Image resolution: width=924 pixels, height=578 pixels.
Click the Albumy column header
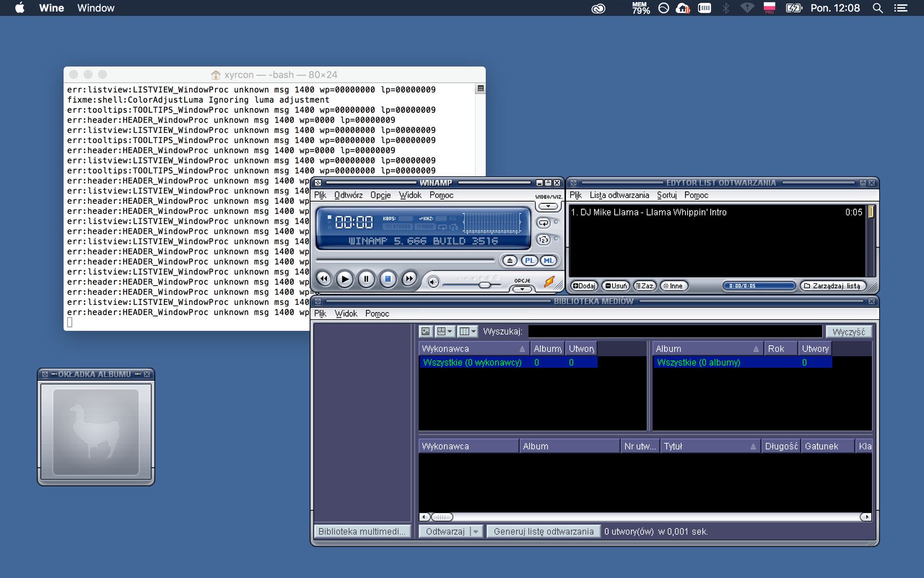coord(547,349)
